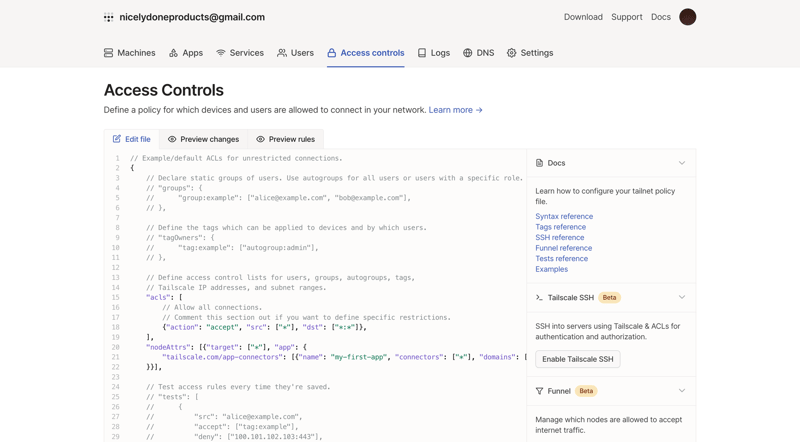800x442 pixels.
Task: Open the Apps tab
Action: [x=186, y=53]
